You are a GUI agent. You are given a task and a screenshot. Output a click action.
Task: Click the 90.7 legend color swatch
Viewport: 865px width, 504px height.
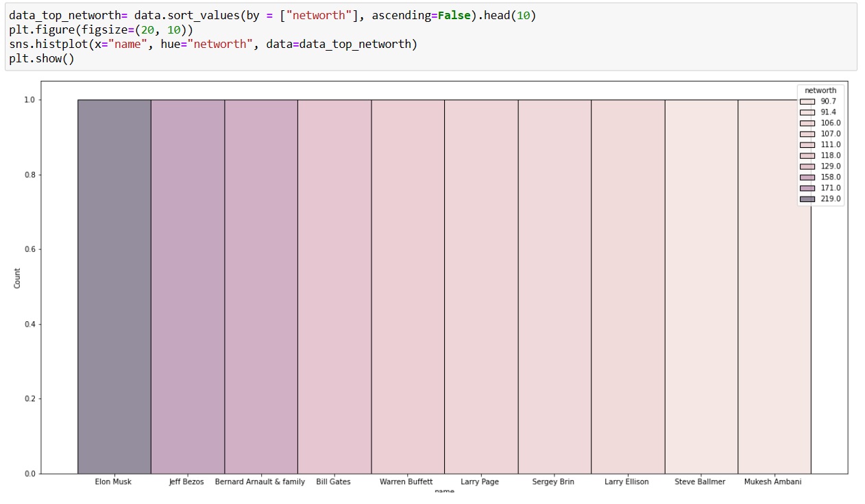[x=807, y=101]
